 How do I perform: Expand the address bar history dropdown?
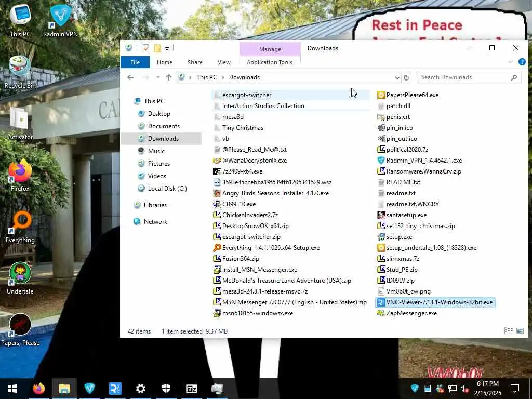397,78
